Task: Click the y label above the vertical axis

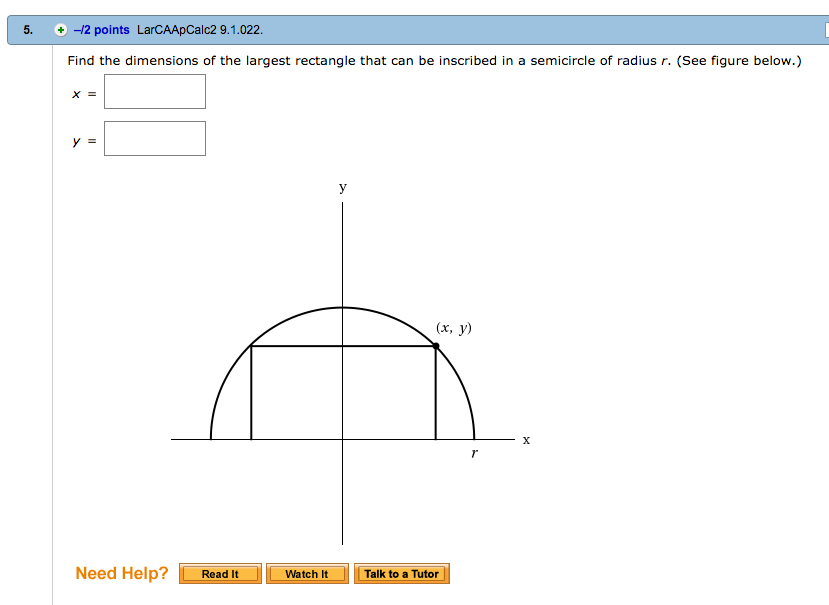Action: pyautogui.click(x=342, y=187)
